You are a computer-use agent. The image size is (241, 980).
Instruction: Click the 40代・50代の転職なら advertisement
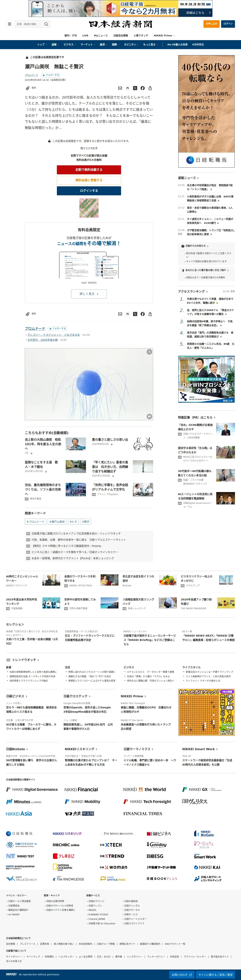coord(206,112)
